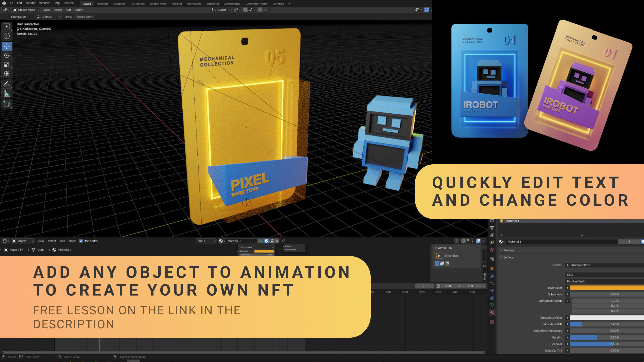Select the Add Cube tool
The image size is (644, 362).
(x=7, y=104)
